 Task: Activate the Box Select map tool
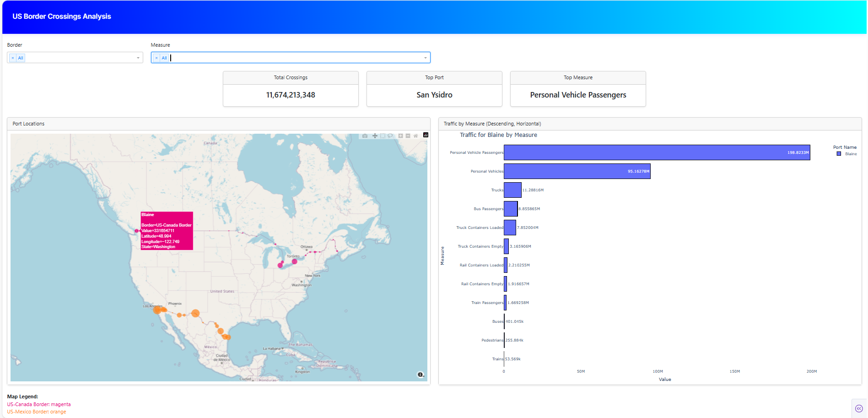tap(383, 136)
